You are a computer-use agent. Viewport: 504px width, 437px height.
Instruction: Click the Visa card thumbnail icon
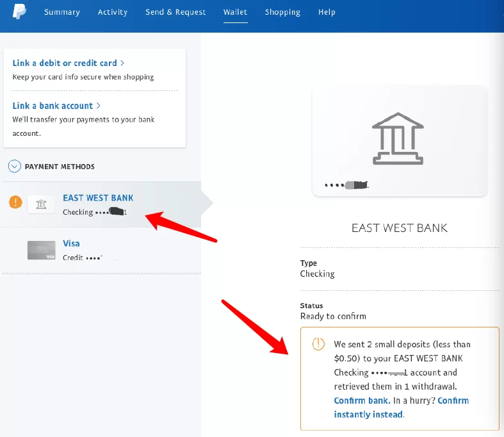(x=42, y=250)
